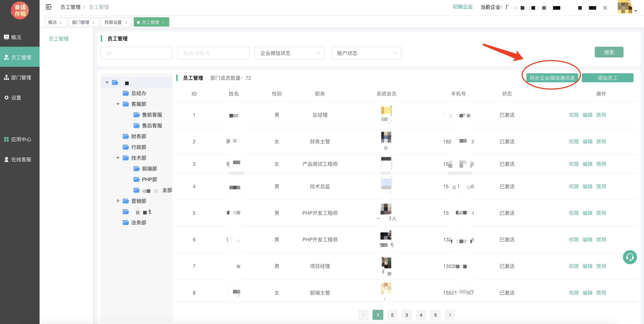This screenshot has width=644, height=324.
Task: Open the 企业微信状态 dropdown
Action: [x=289, y=53]
